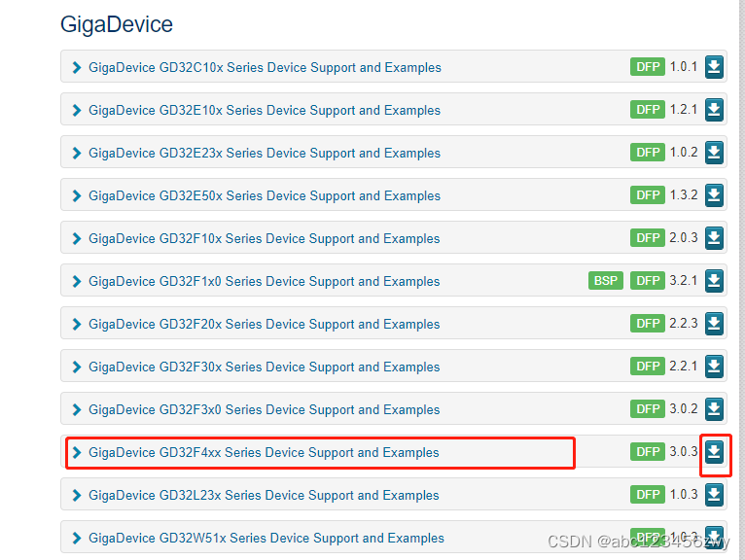The width and height of the screenshot is (745, 560).
Task: Open GigaDevice GD32F20x Series Device Support link
Action: pyautogui.click(x=265, y=324)
